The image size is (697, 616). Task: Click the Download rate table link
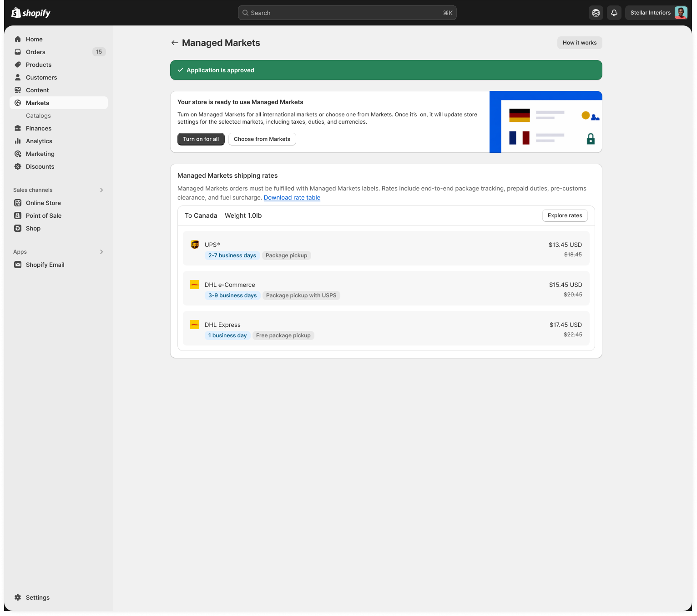(292, 197)
